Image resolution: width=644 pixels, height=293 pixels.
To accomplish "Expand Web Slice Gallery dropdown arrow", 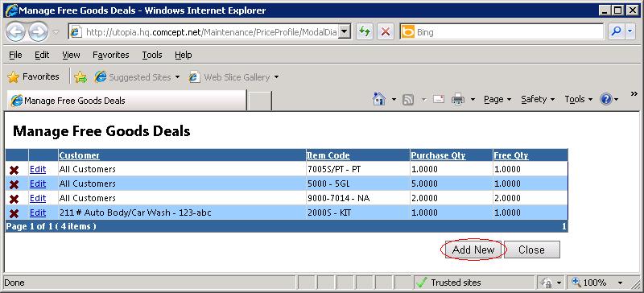I will 276,76.
